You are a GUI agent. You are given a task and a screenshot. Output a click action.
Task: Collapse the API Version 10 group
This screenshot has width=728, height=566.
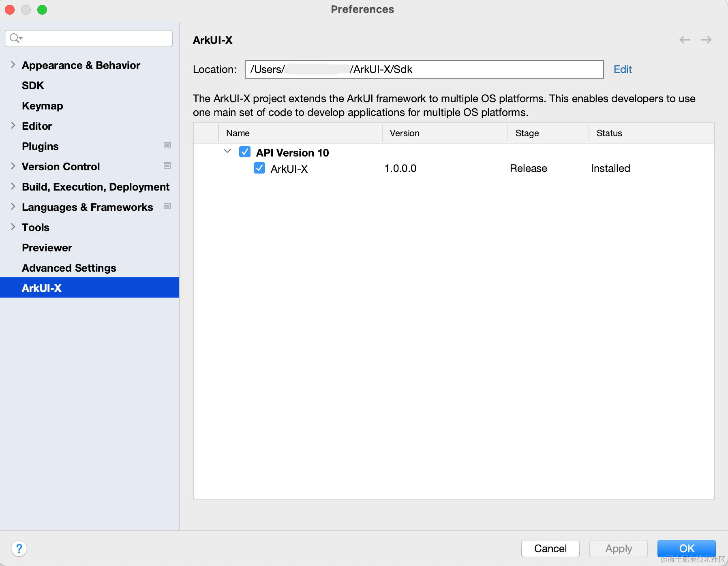click(x=227, y=151)
